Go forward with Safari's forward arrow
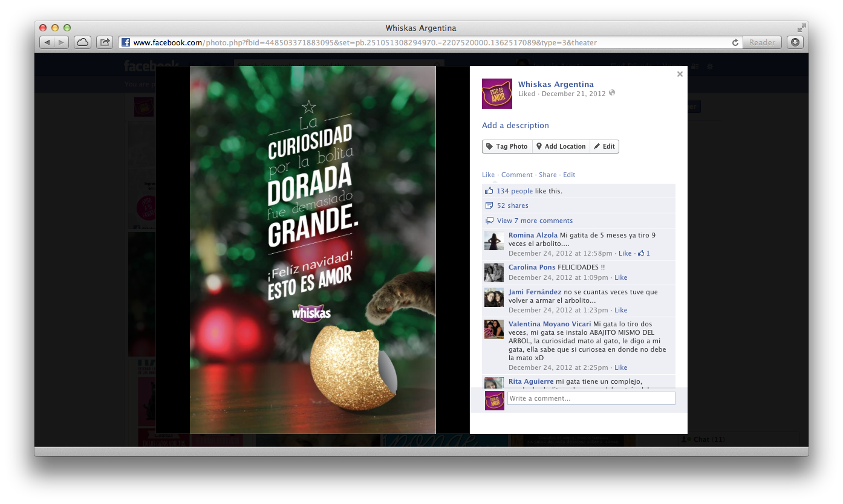Screen dimensions: 843x504 point(62,42)
